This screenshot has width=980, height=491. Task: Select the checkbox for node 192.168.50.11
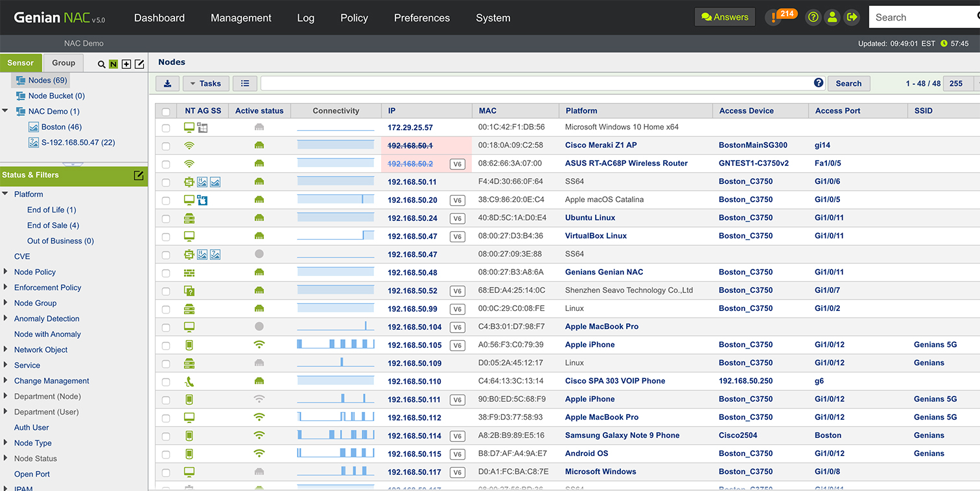pos(166,181)
